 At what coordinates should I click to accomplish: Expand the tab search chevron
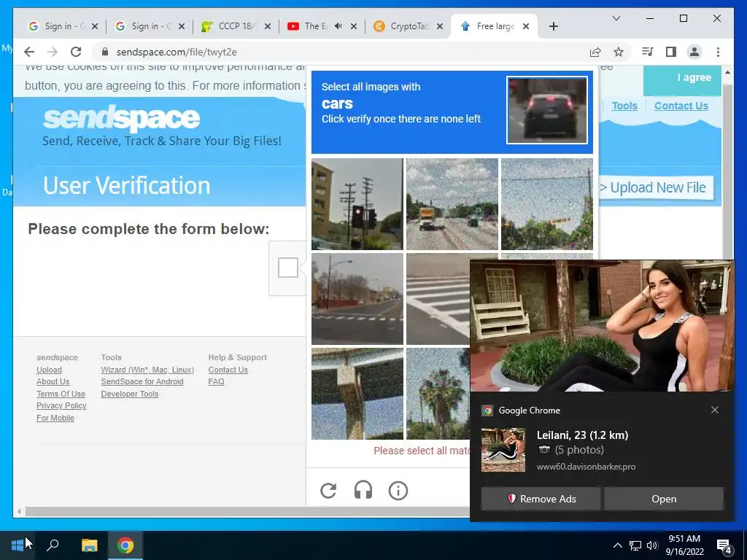[616, 18]
